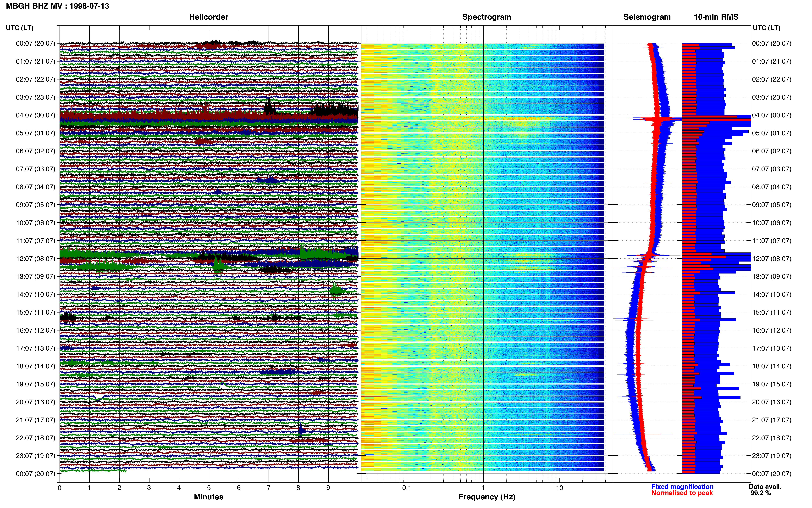Select '15:07 (11:07)' on the helicorder time axis

click(x=36, y=313)
